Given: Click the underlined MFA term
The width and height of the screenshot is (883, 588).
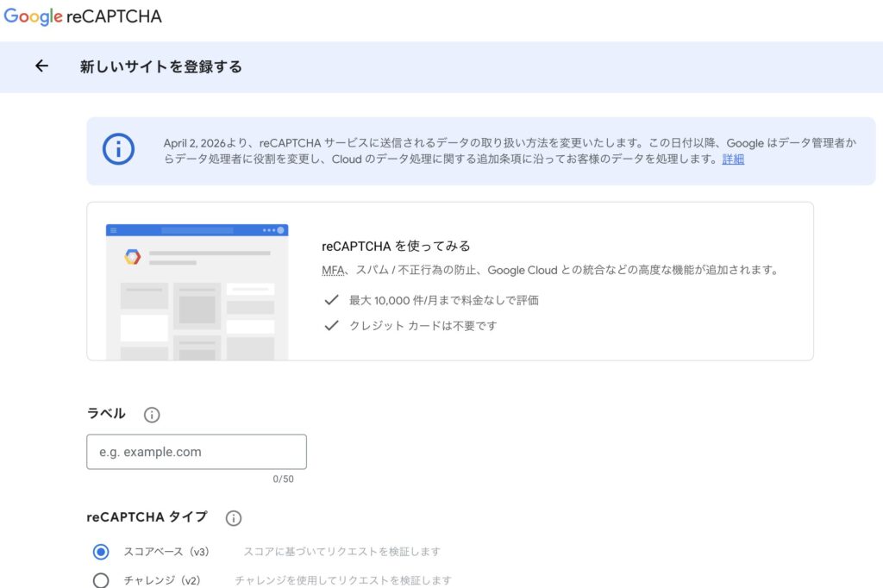Looking at the screenshot, I should (x=332, y=270).
